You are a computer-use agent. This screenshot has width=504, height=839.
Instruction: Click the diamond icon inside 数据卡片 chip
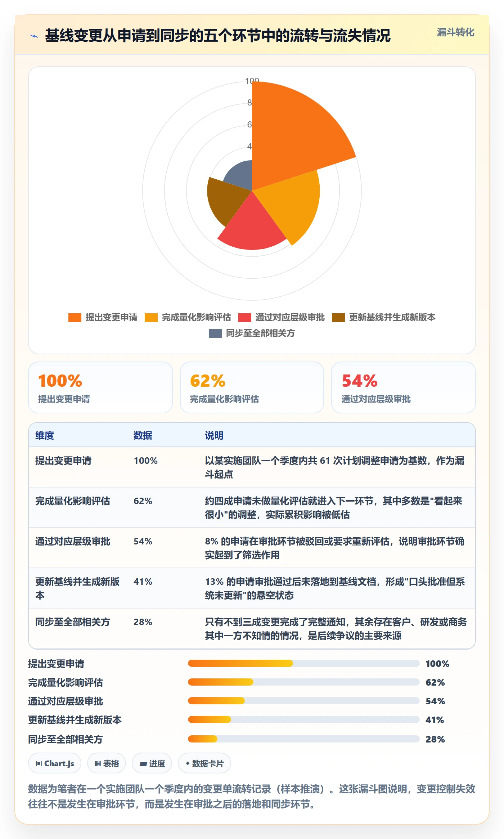coord(188,763)
